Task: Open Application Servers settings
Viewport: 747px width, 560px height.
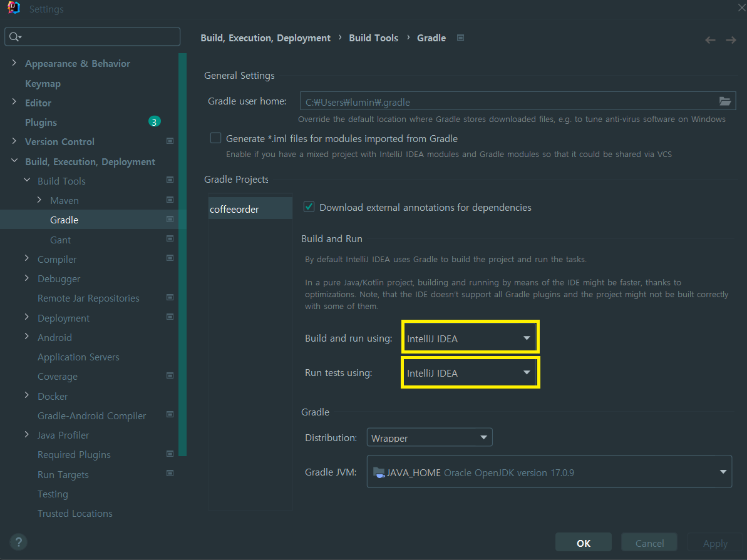Action: (79, 357)
